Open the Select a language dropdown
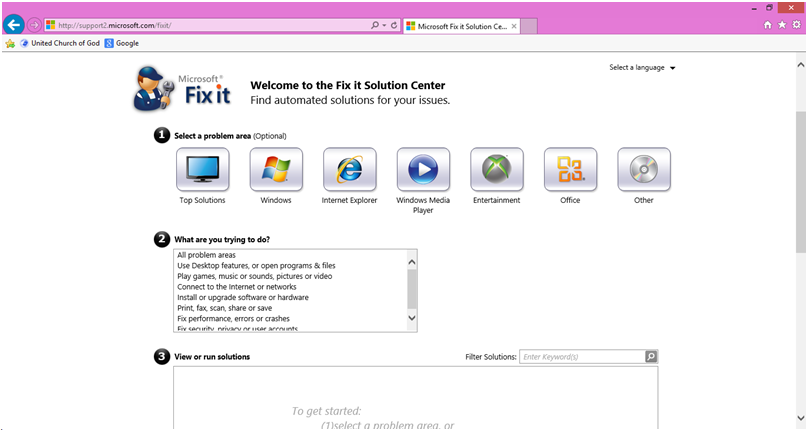Image resolution: width=807 pixels, height=430 pixels. 642,67
